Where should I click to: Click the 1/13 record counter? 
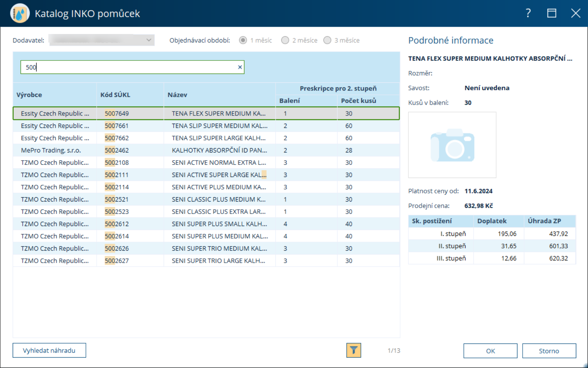[394, 351]
